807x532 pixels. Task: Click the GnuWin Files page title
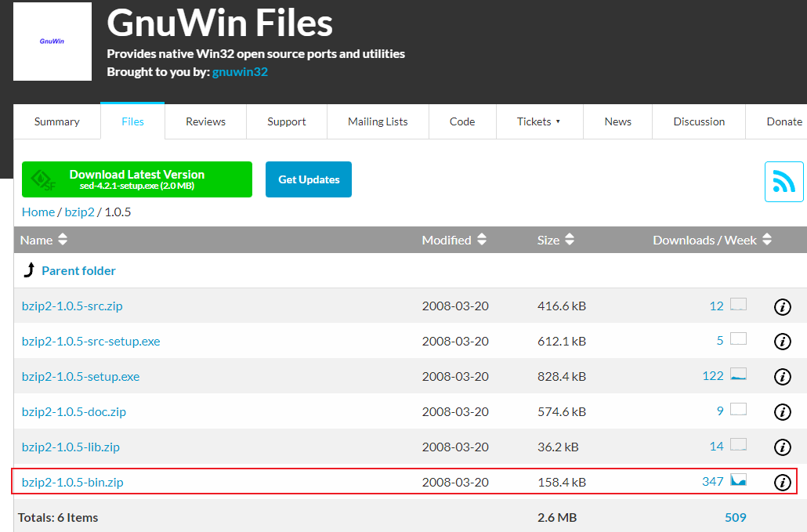coord(219,24)
